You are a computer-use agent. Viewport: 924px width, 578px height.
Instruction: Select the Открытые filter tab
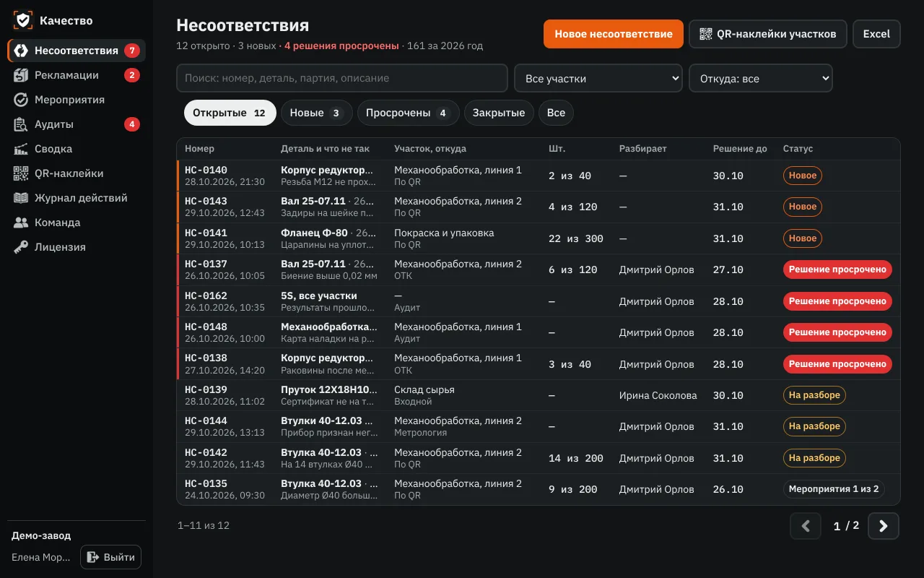pos(230,113)
